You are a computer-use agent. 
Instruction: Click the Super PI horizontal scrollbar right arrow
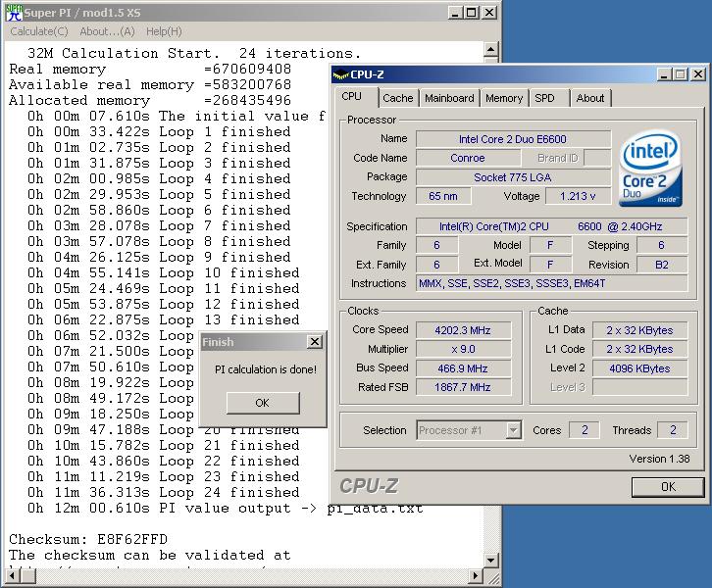tap(475, 576)
